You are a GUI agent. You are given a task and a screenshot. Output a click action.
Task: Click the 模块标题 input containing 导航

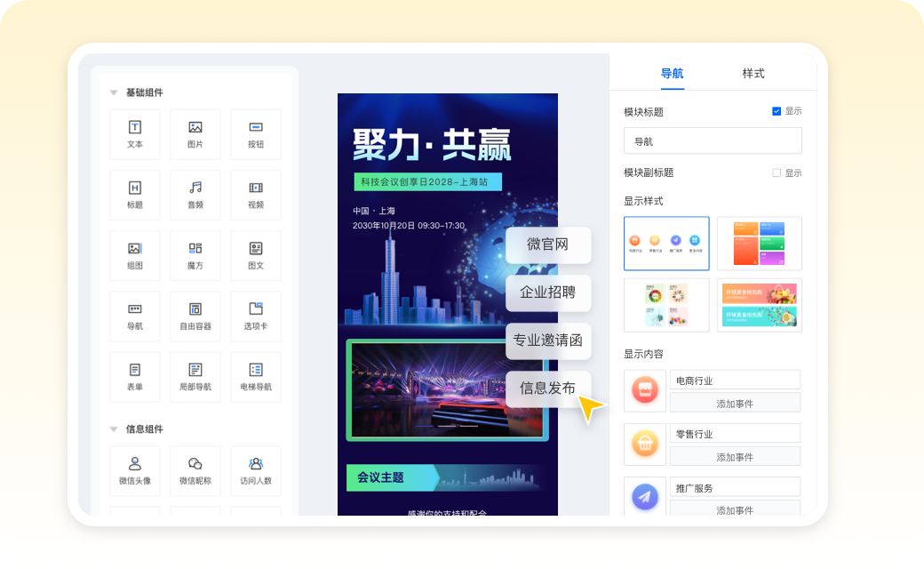[713, 141]
